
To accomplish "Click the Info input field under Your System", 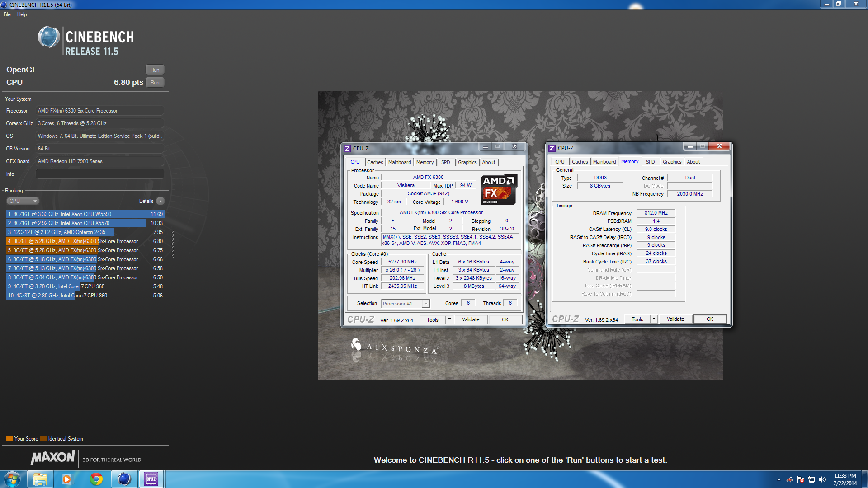I will pyautogui.click(x=99, y=174).
